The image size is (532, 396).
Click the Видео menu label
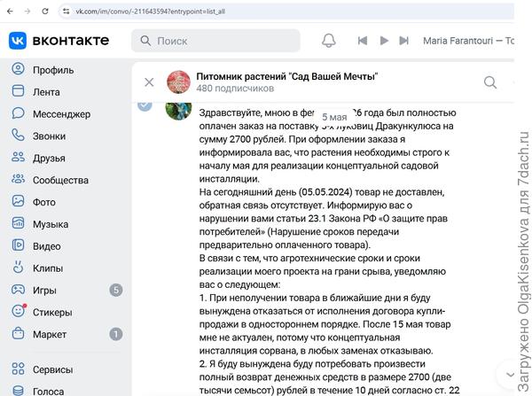(x=47, y=246)
